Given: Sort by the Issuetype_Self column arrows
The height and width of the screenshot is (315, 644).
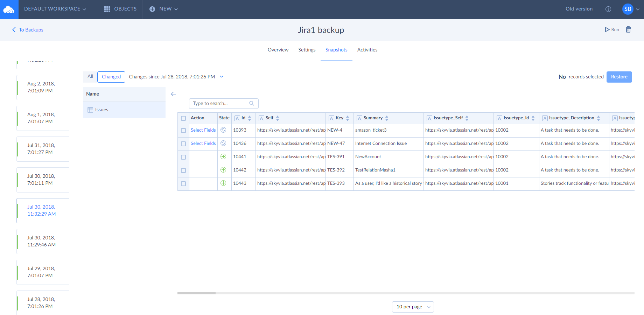Looking at the screenshot, I should pos(467,118).
